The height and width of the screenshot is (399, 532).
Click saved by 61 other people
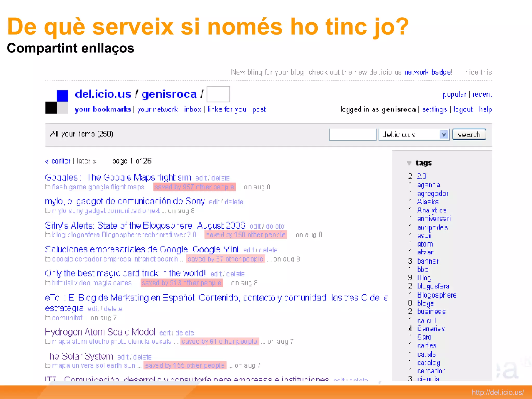point(220,341)
